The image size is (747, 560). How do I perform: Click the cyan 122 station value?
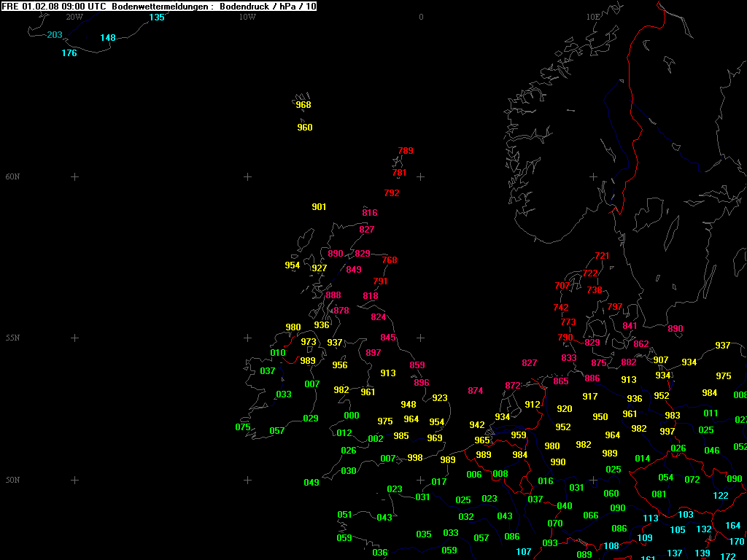720,496
